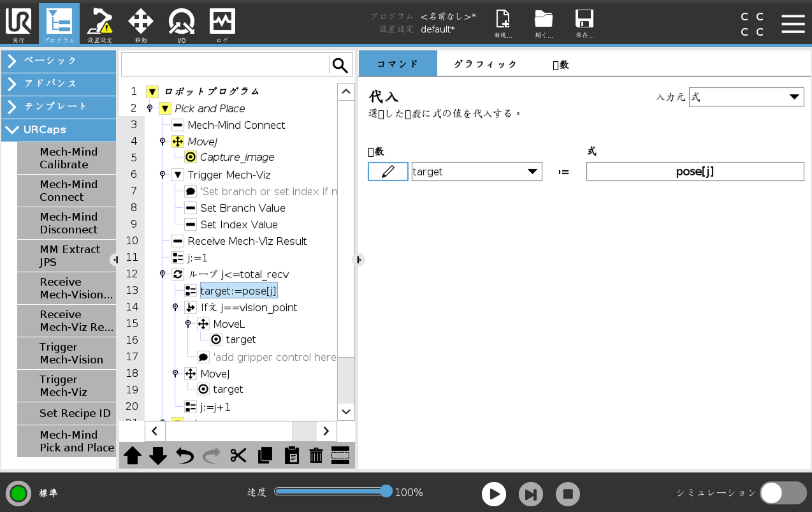This screenshot has width=812, height=512.
Task: Collapse the Pick and Place node
Action: pyautogui.click(x=164, y=108)
